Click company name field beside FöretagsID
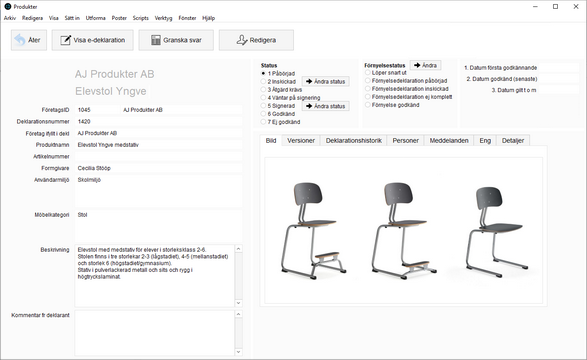Screen dimensions: 587x360 click(182, 110)
